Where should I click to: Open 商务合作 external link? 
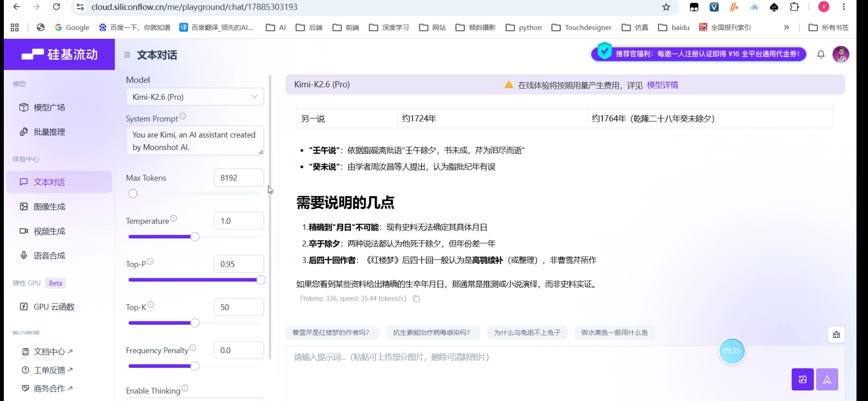point(47,389)
